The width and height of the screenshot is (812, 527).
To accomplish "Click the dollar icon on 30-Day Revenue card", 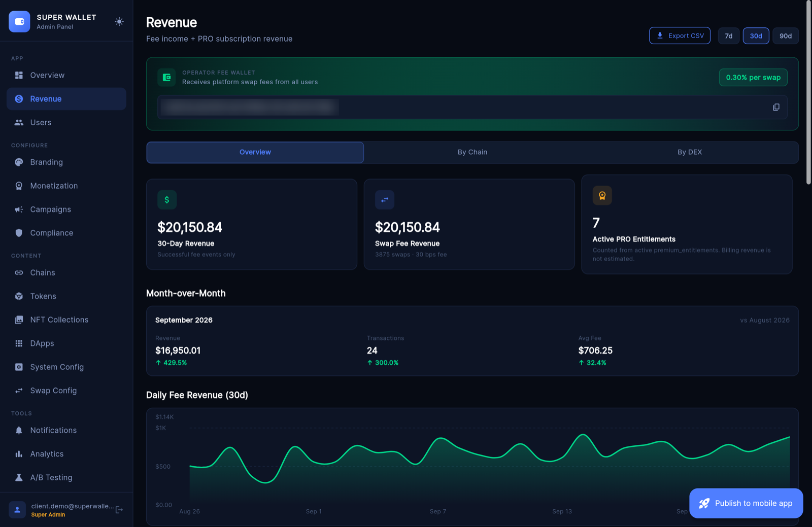I will 167,200.
